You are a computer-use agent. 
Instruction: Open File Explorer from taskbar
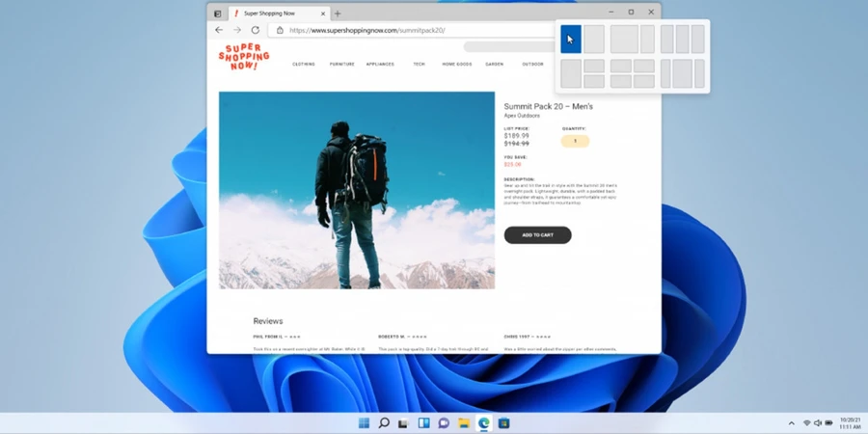click(x=464, y=423)
